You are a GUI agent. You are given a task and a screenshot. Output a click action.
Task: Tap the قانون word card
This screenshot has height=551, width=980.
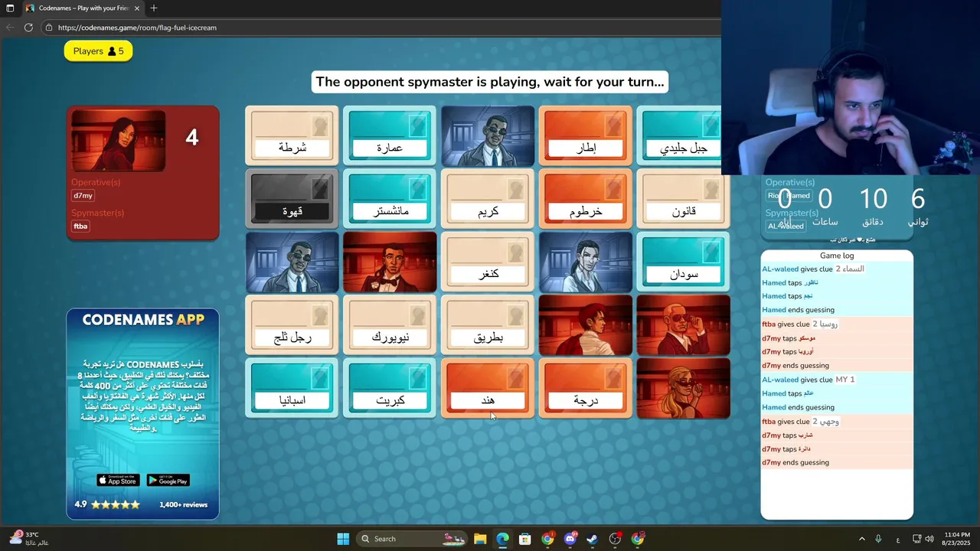point(684,199)
